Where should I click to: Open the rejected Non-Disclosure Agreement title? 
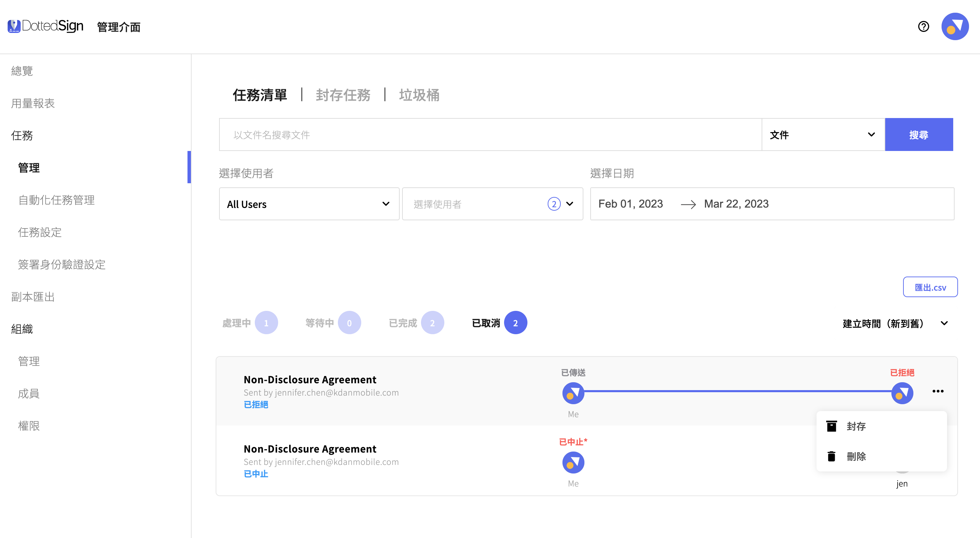[x=310, y=379]
